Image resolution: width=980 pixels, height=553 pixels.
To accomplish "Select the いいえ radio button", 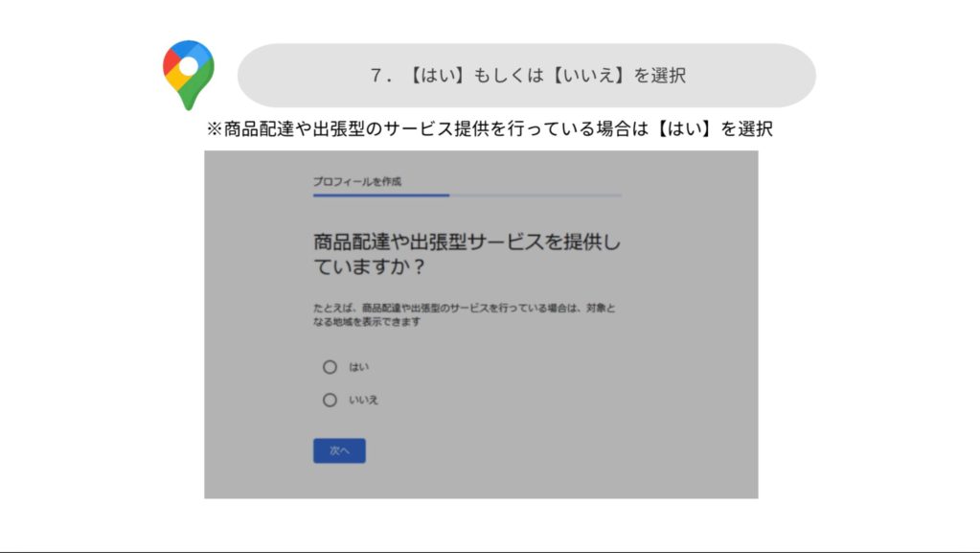I will [x=330, y=400].
